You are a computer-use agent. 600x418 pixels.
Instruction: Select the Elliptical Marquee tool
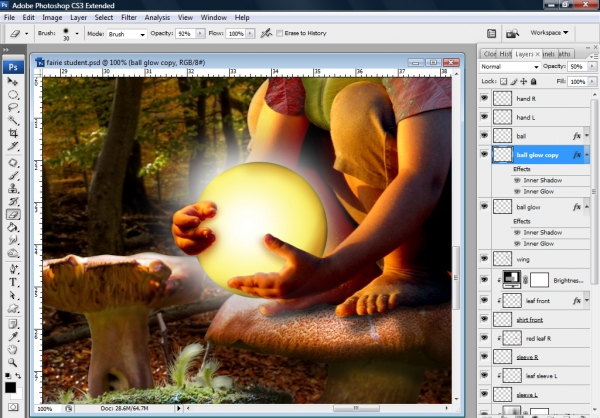click(13, 95)
